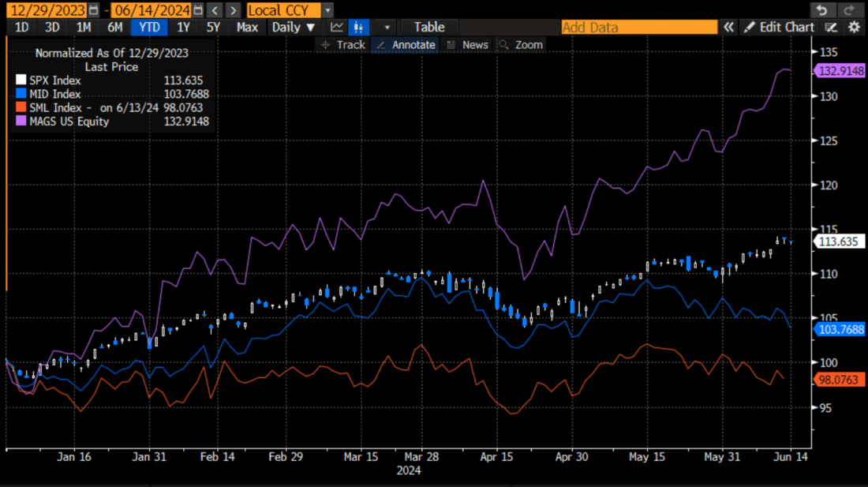Select the candlestick chart type icon
Screen dimensions: 868x487
(359, 26)
